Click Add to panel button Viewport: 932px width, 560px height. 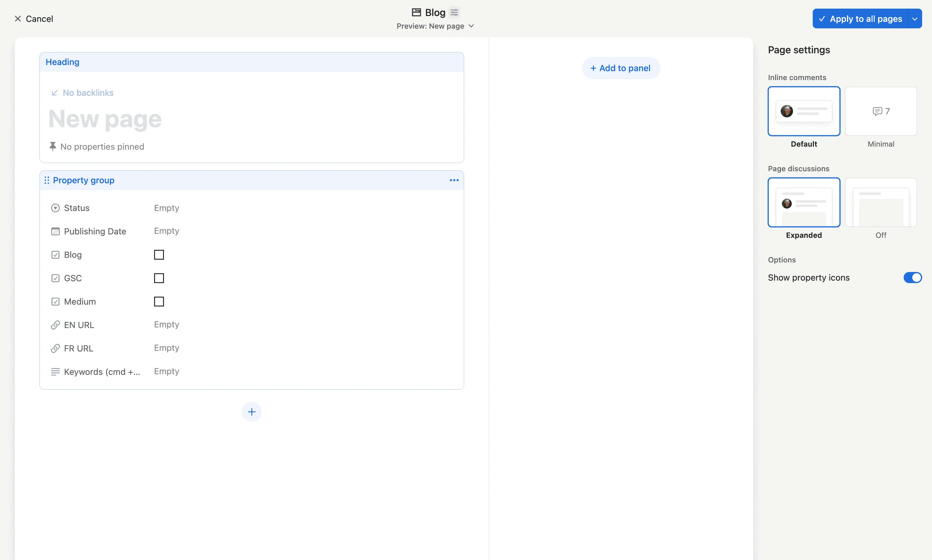tap(619, 68)
